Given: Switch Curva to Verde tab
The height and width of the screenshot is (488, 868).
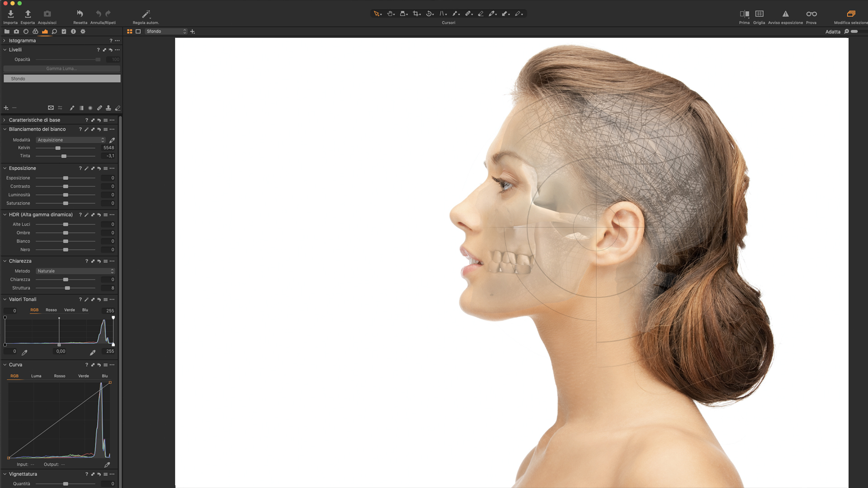Looking at the screenshot, I should 84,376.
